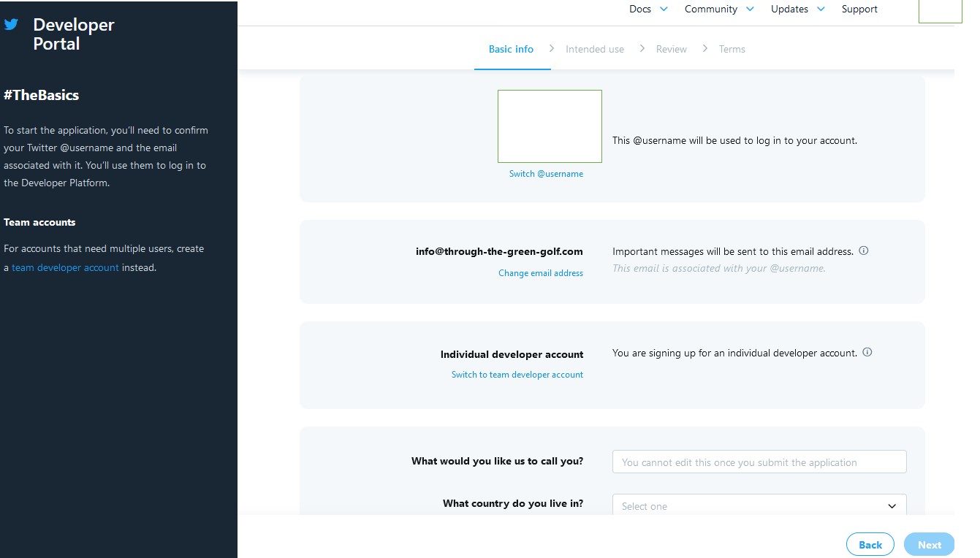
Task: Open the Docs menu
Action: 640,9
